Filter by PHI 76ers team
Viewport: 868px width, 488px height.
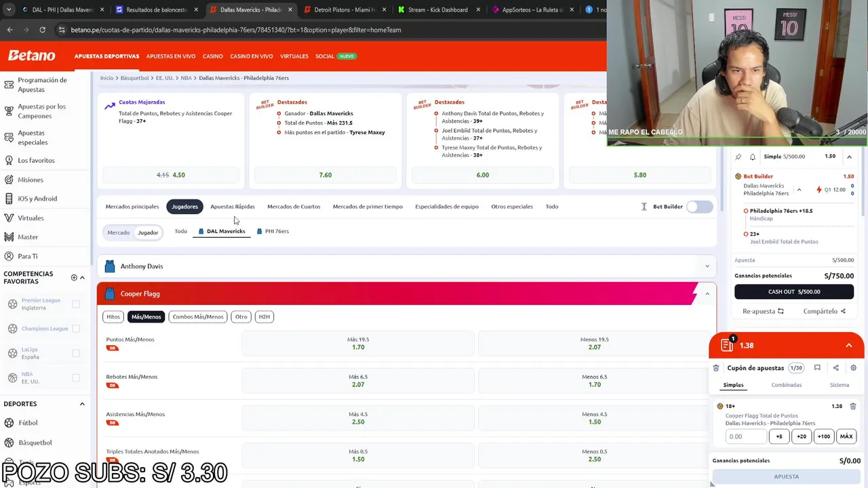273,231
